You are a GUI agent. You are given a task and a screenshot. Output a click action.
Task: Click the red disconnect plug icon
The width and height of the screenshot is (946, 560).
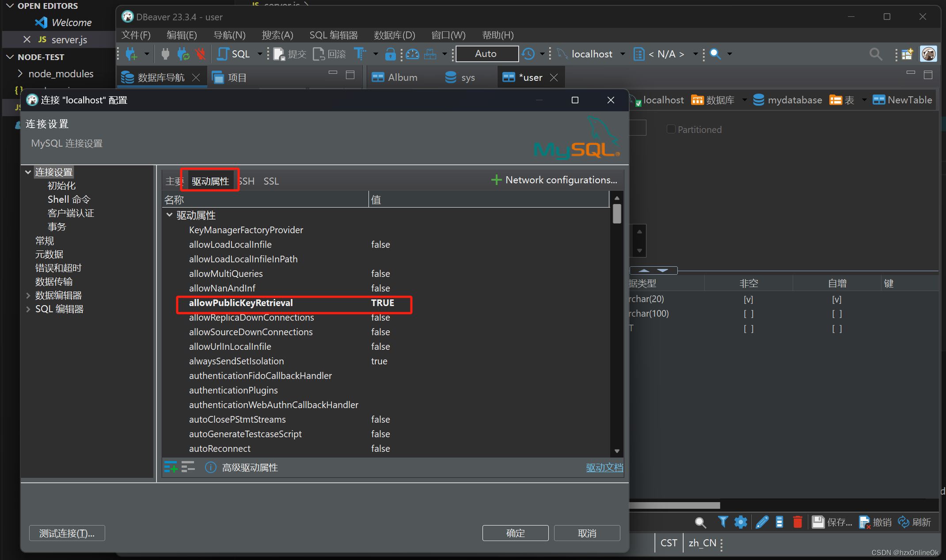pos(201,54)
